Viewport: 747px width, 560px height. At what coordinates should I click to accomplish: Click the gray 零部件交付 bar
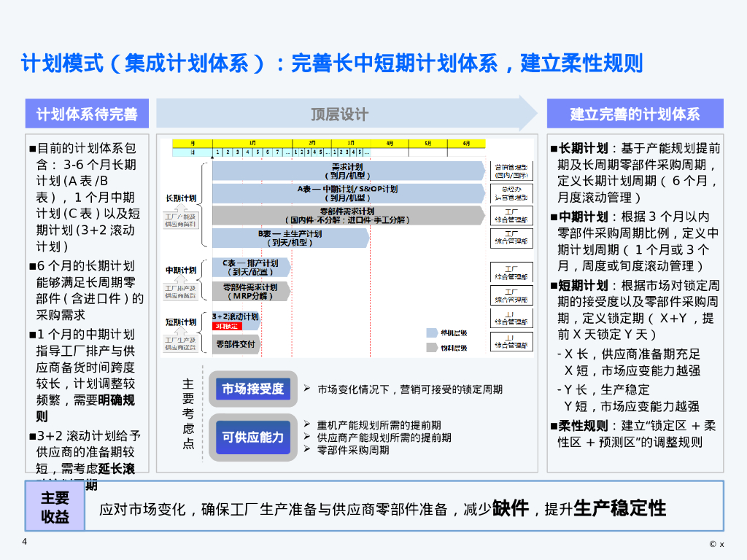tap(236, 343)
